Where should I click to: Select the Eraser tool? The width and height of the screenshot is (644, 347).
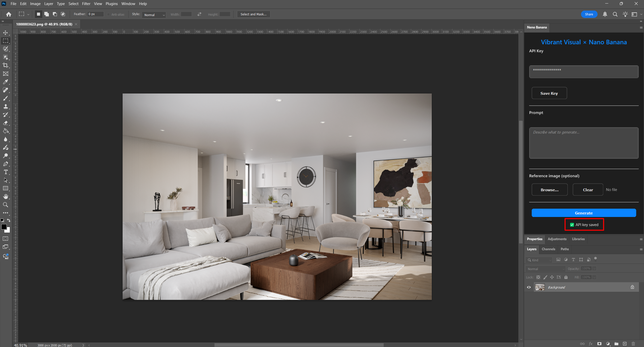[x=6, y=123]
